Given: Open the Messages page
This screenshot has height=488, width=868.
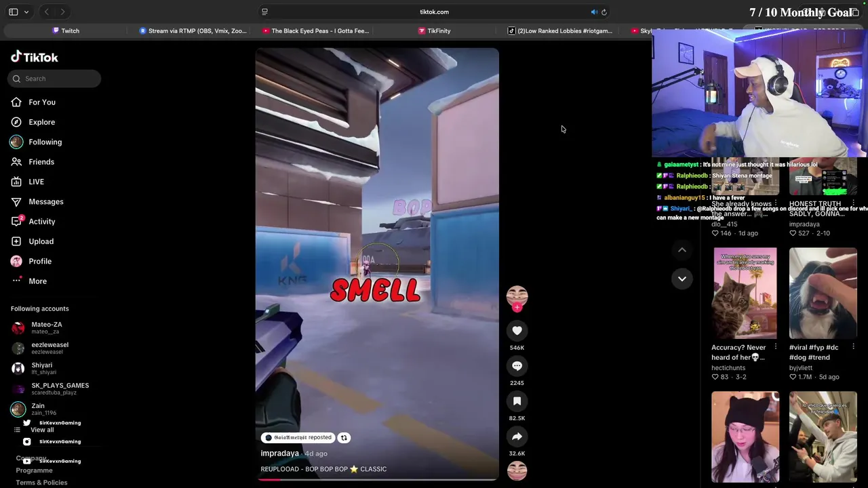Looking at the screenshot, I should click(x=45, y=201).
